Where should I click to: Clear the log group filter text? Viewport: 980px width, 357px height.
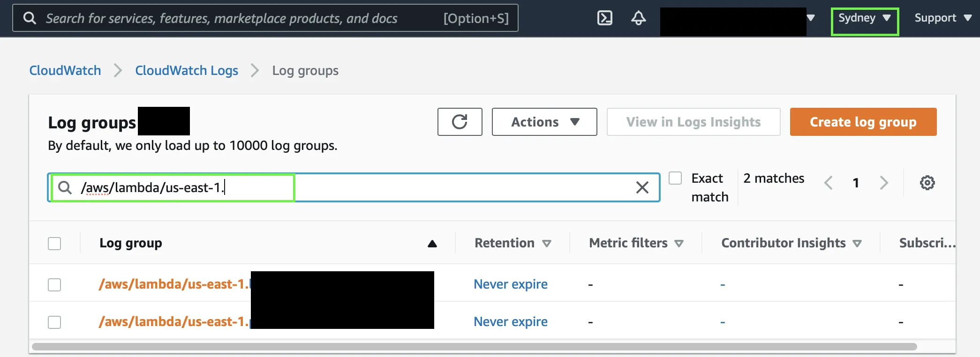pyautogui.click(x=642, y=187)
